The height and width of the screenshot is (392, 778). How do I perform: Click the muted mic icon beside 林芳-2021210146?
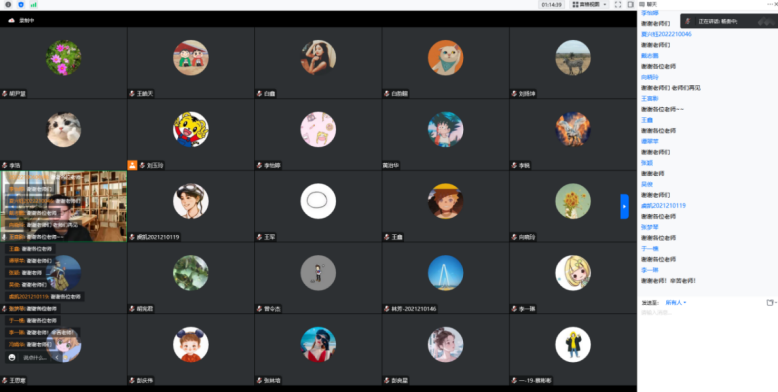click(x=387, y=309)
